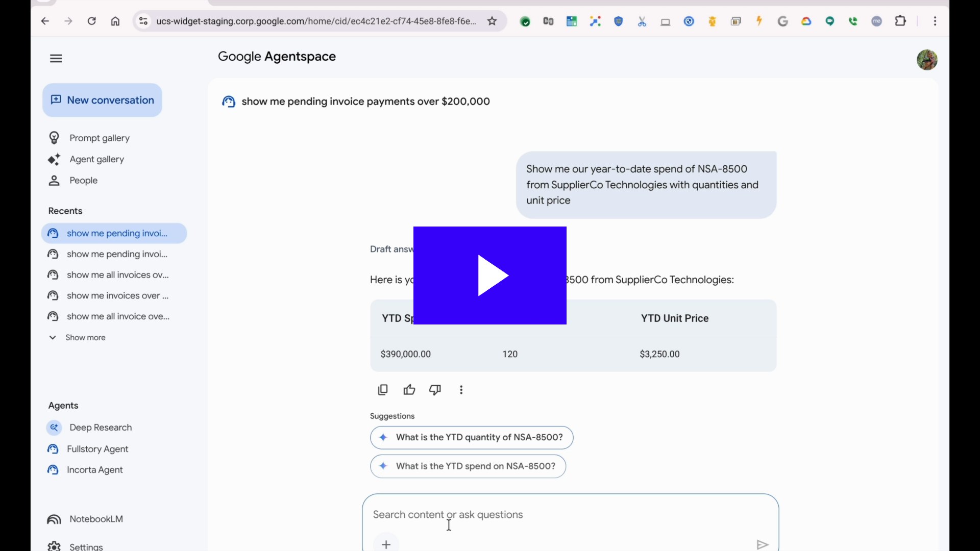Open Settings in the sidebar

click(x=75, y=546)
